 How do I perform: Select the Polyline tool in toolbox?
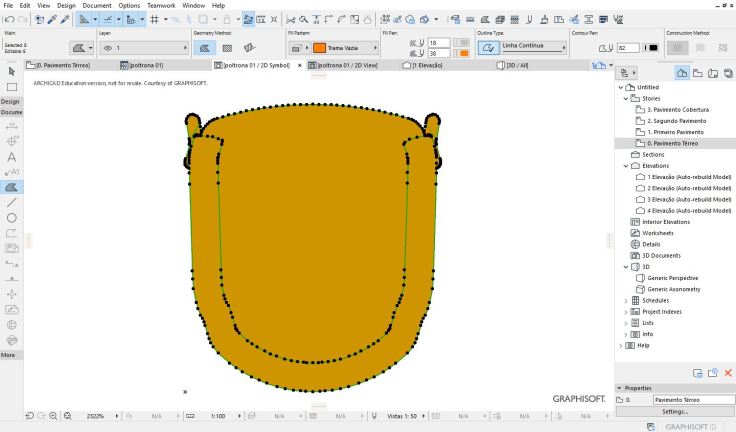click(12, 233)
